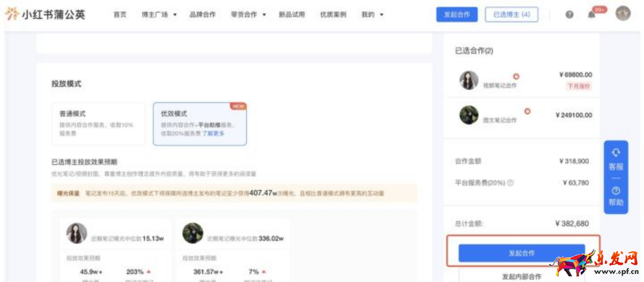
Task: Click the 407.47w exposure guarantee figure
Action: [263, 193]
